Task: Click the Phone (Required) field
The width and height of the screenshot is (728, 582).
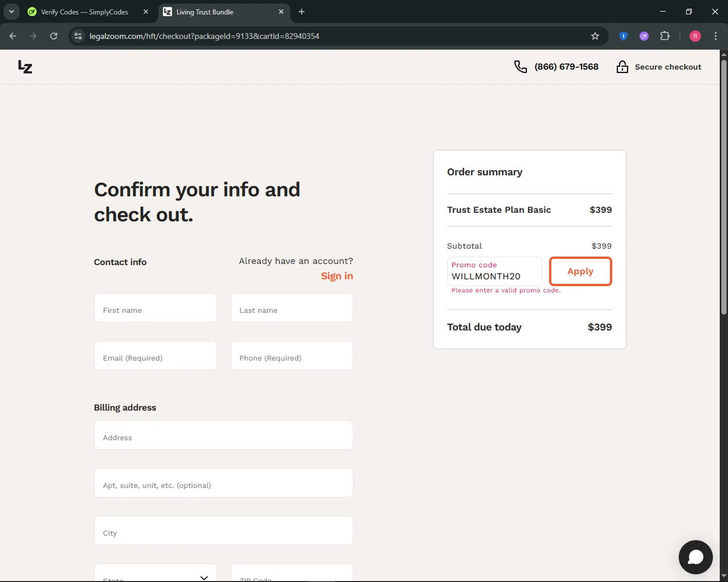Action: click(292, 356)
